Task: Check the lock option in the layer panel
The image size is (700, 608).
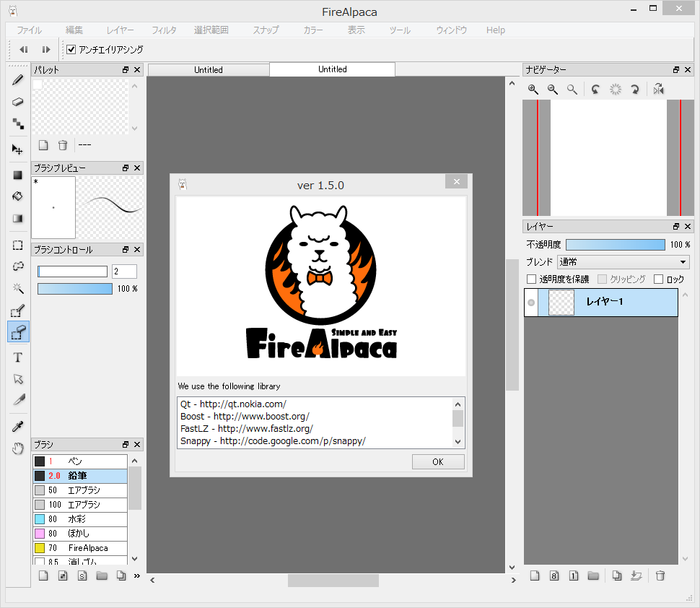Action: [659, 278]
